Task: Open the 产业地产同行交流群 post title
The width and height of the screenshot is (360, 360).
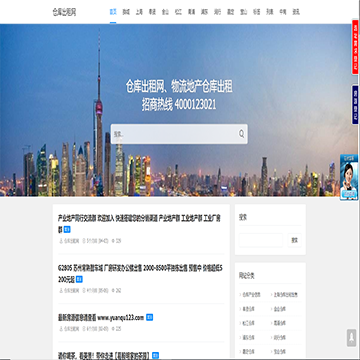Action: point(139,224)
